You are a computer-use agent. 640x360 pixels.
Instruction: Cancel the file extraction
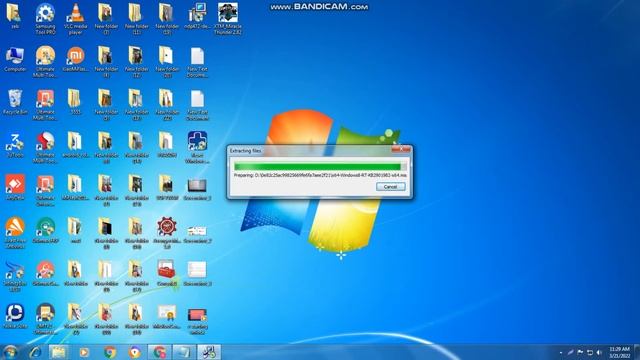[x=390, y=187]
